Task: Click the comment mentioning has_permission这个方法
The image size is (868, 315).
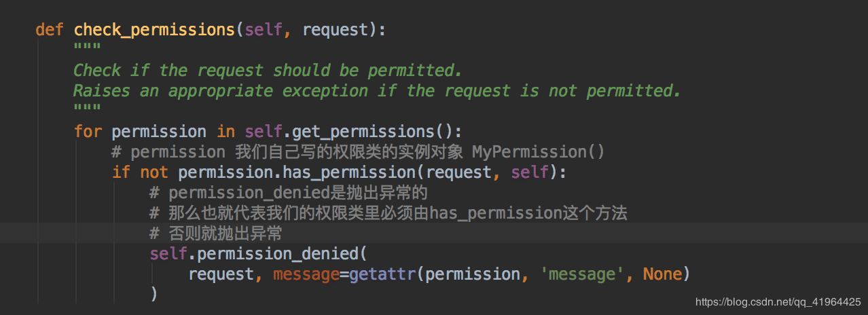Action: click(x=388, y=213)
